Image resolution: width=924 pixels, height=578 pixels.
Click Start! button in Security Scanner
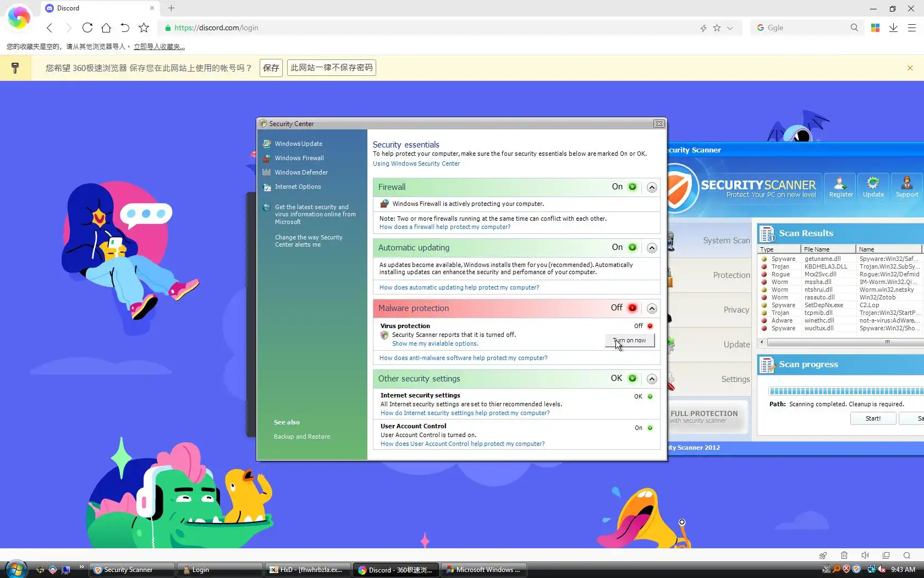click(873, 419)
